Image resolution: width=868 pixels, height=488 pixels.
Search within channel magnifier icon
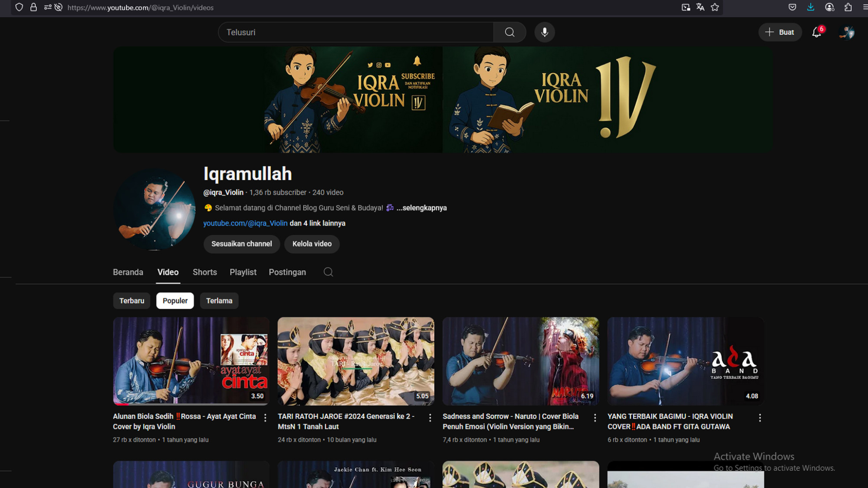[328, 272]
